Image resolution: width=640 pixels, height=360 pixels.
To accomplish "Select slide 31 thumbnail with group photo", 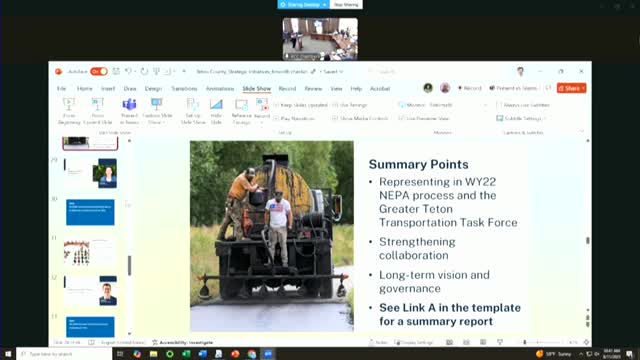I will pyautogui.click(x=90, y=252).
